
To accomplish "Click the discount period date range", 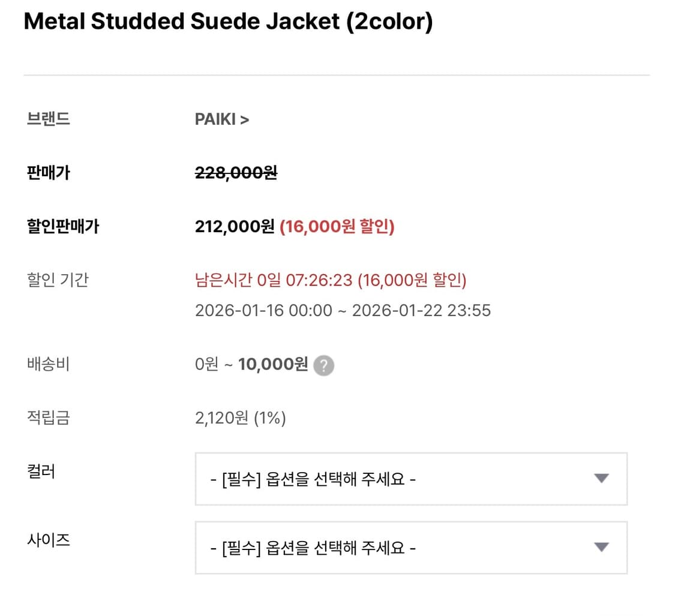I will click(x=343, y=310).
